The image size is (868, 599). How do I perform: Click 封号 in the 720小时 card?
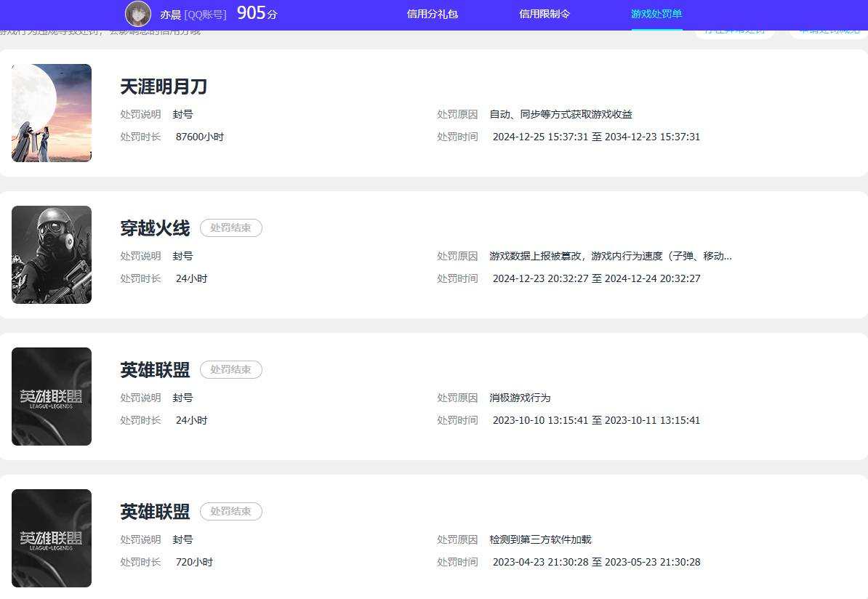tap(182, 540)
